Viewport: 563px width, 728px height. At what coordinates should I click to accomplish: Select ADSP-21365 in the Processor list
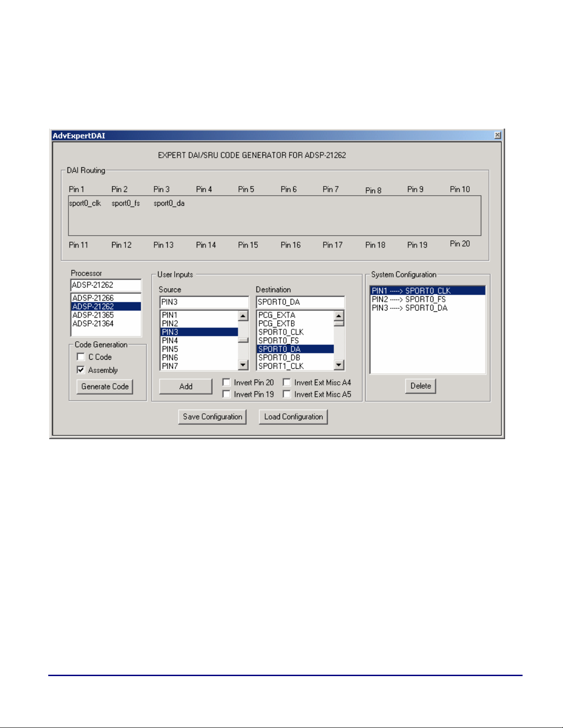pos(106,315)
